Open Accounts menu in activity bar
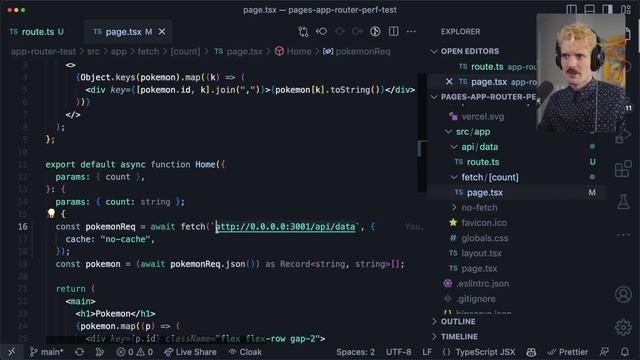The height and width of the screenshot is (360, 640). [x=623, y=294]
